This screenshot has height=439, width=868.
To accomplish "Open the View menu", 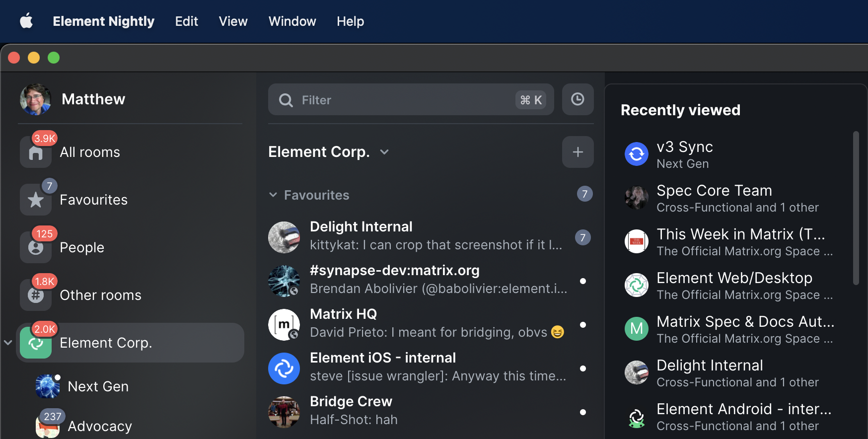I will 233,21.
